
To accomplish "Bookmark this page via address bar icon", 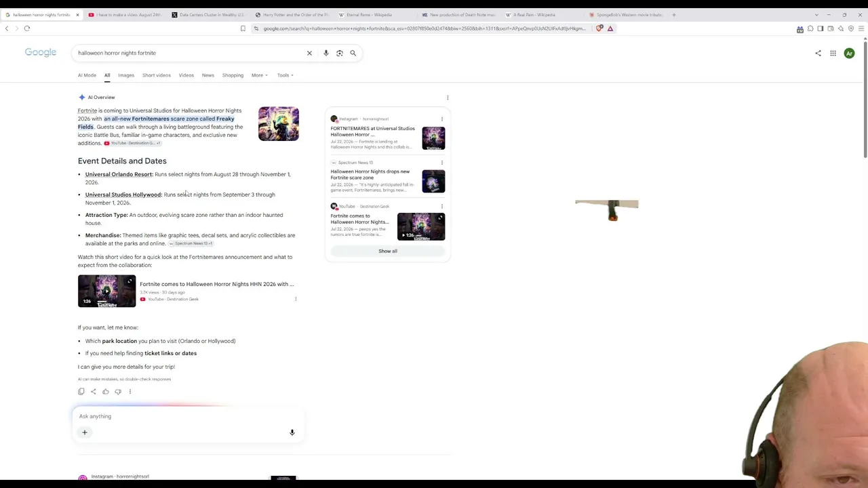I will coord(243,28).
